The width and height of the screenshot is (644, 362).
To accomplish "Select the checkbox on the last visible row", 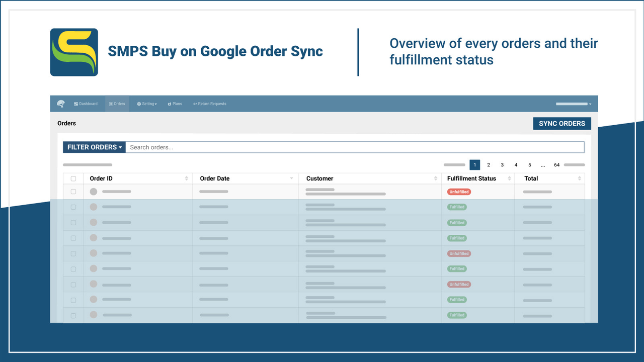I will 73,315.
